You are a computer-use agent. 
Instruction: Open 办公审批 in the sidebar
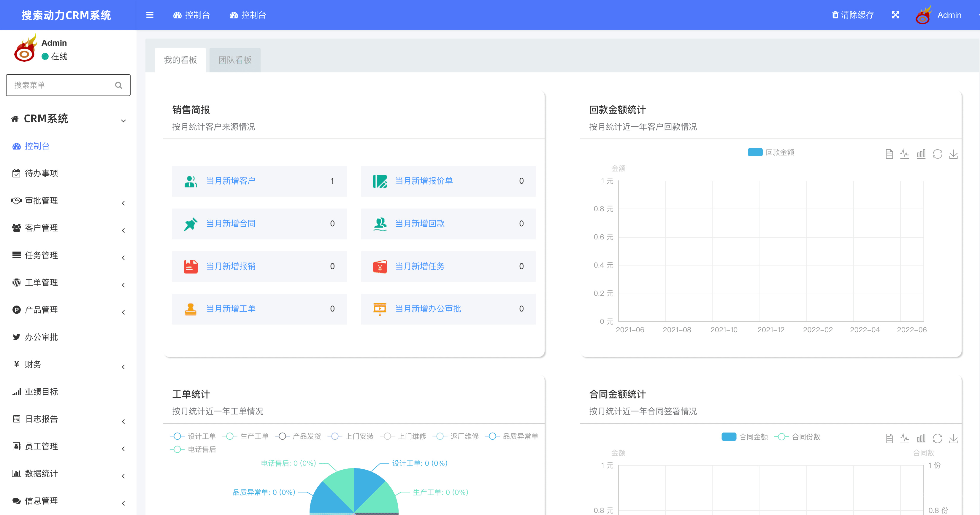[41, 337]
